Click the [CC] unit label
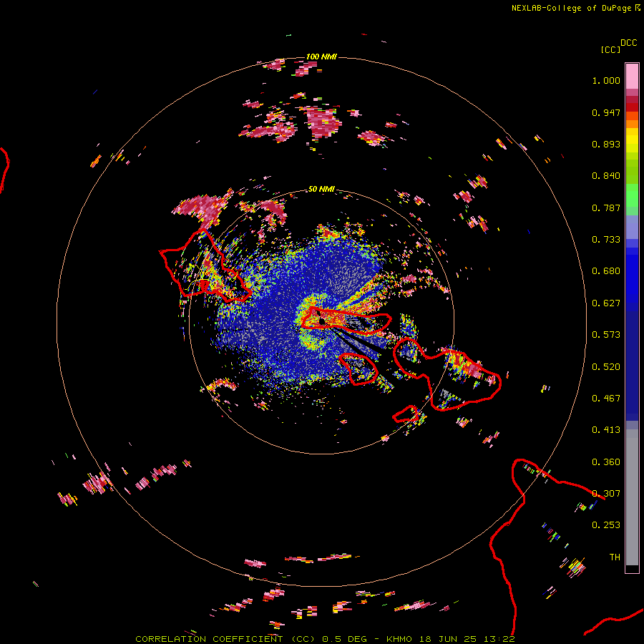This screenshot has width=644, height=644. tap(610, 49)
